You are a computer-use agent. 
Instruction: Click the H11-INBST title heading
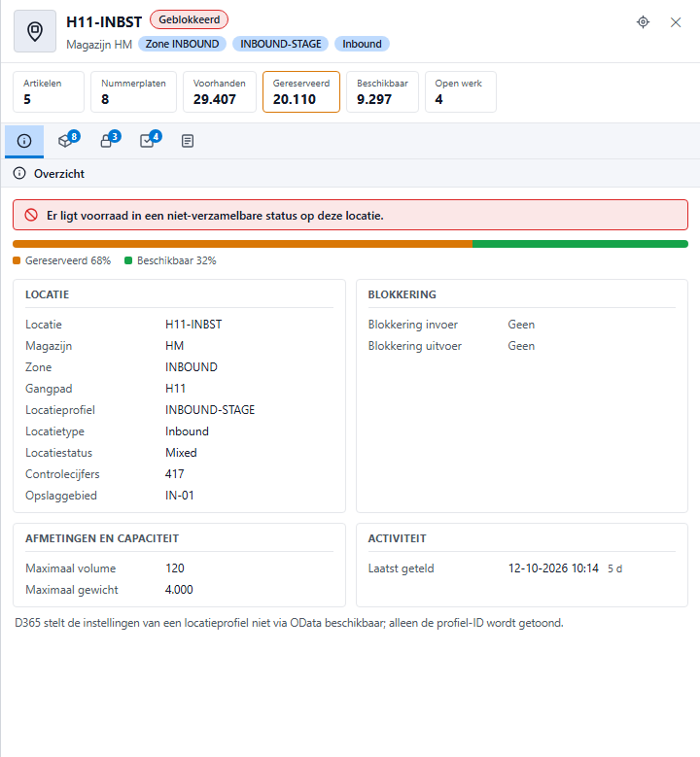click(x=104, y=21)
